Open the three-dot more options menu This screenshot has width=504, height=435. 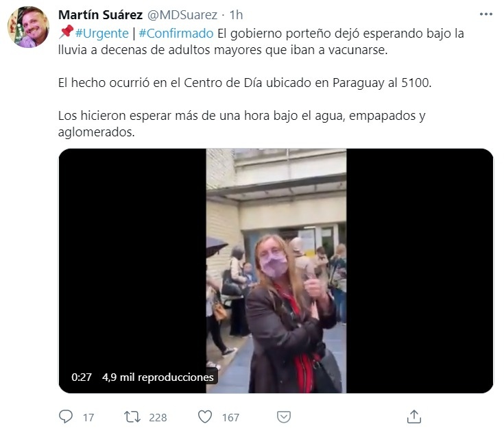click(x=486, y=14)
